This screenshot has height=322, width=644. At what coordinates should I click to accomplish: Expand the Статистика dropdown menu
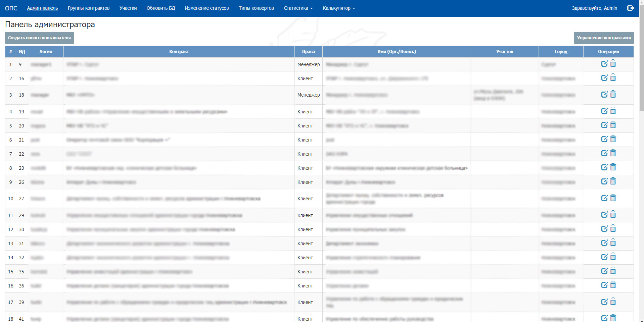coord(298,8)
